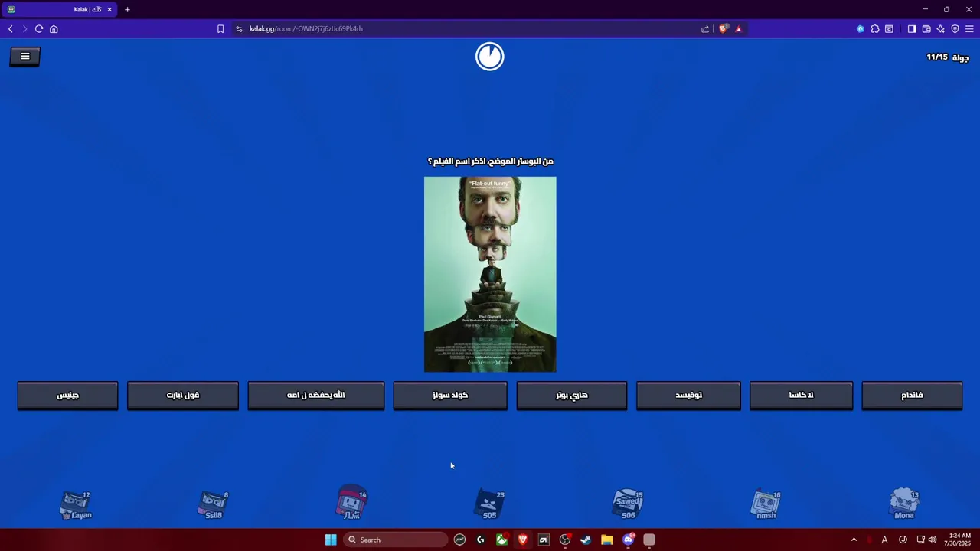Screen dimensions: 980x551
Task: Choose answer لا كاسا
Action: [x=801, y=396]
